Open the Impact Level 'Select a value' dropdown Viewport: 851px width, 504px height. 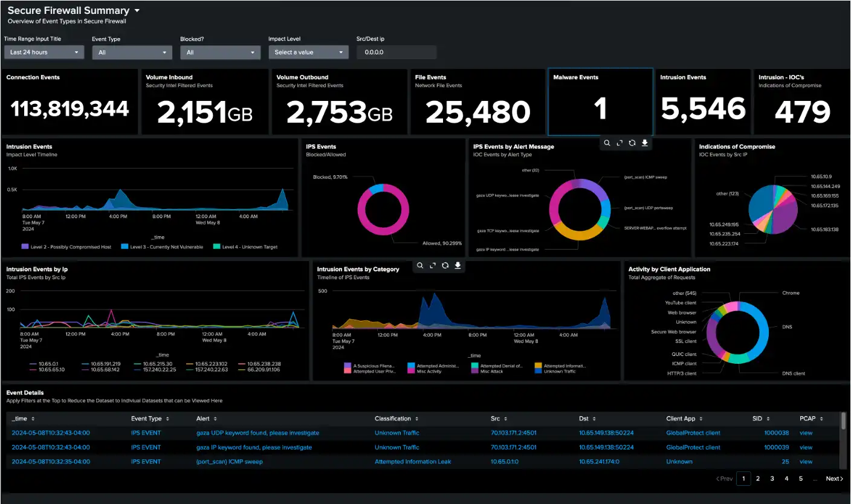(x=308, y=53)
